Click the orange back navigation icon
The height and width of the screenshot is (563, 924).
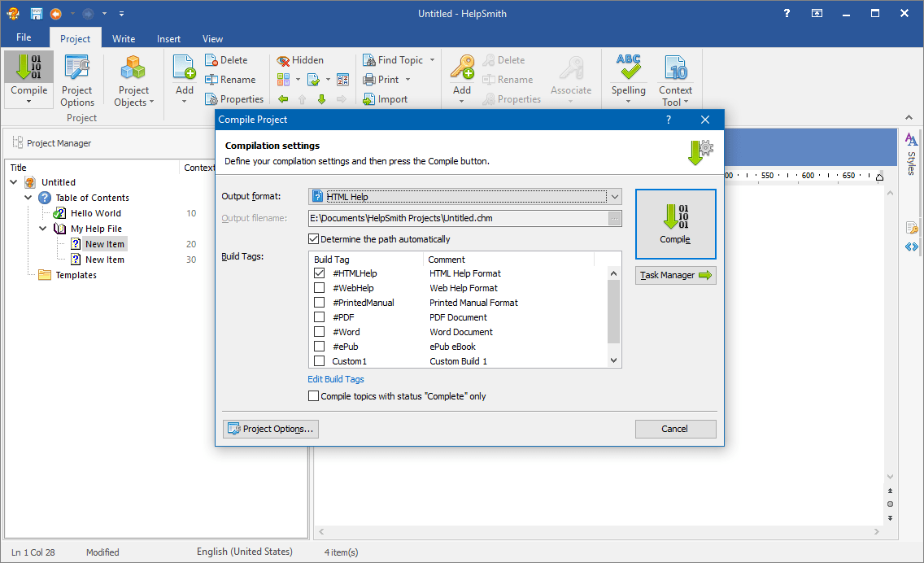pyautogui.click(x=55, y=13)
